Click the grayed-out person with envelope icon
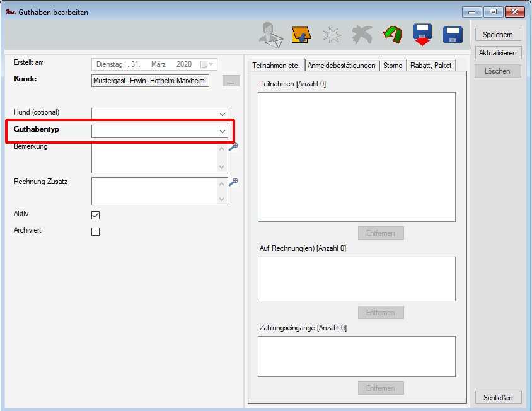The width and height of the screenshot is (532, 411). click(270, 35)
